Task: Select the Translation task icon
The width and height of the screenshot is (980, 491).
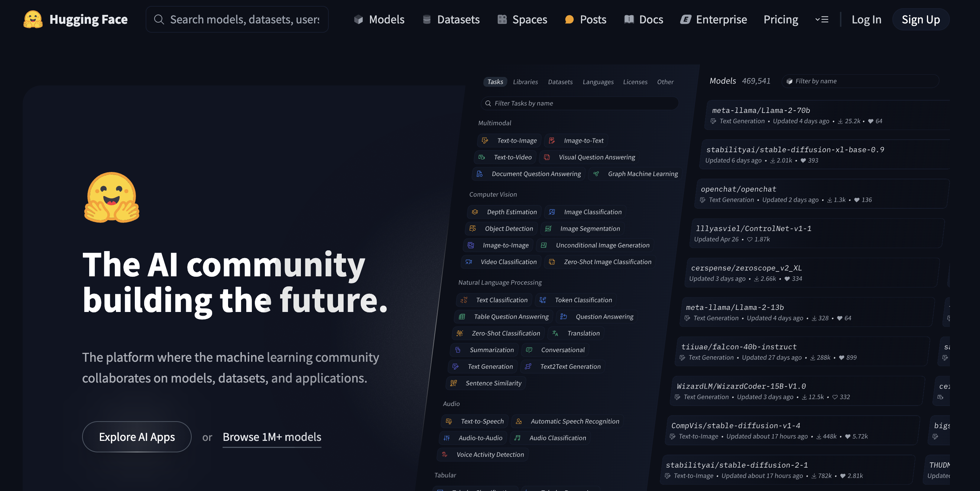Action: pos(555,333)
